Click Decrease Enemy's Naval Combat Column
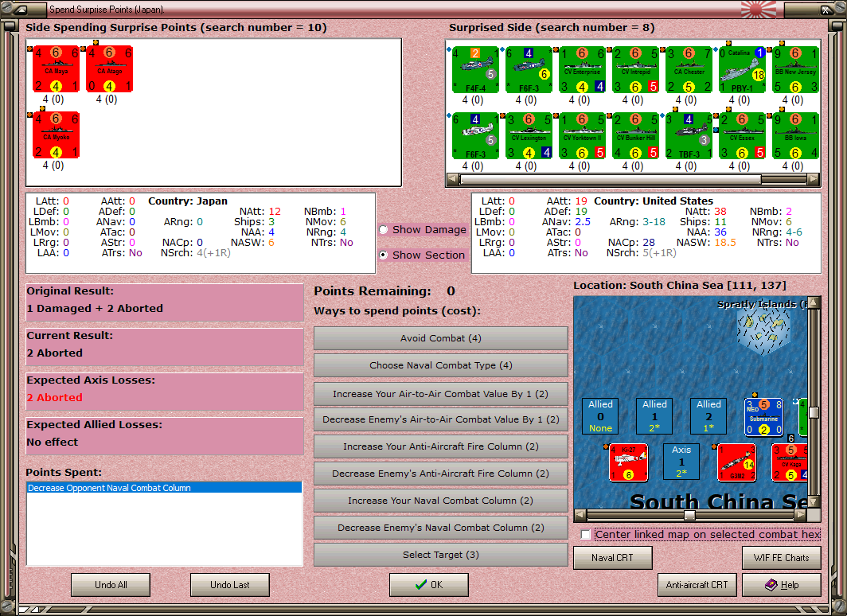Image resolution: width=847 pixels, height=616 pixels. click(441, 528)
